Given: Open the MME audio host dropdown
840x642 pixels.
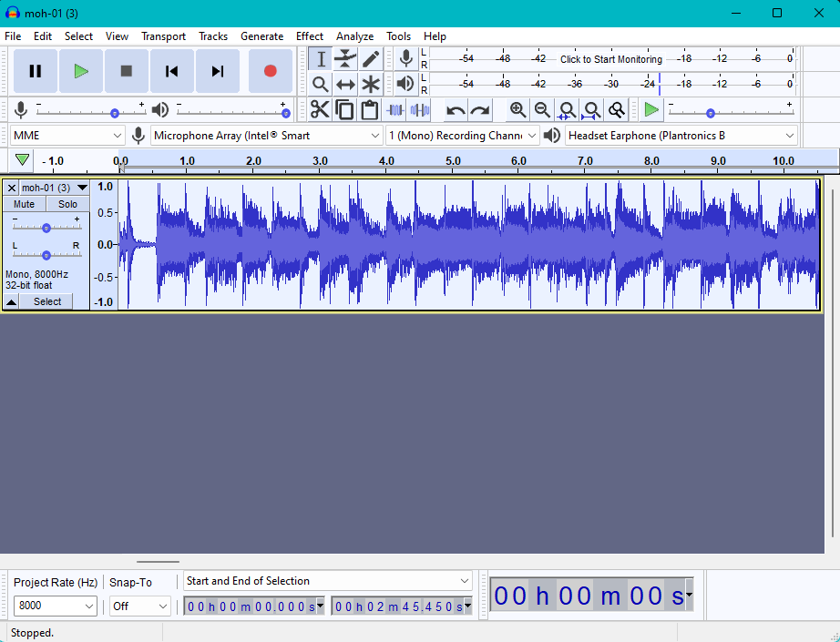Looking at the screenshot, I should point(67,136).
